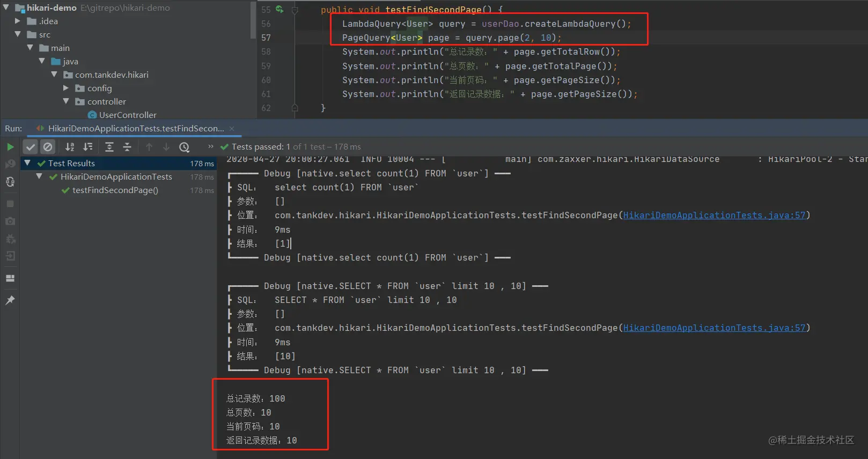Close the HikariDemoApplicationTests run tab
The image size is (868, 459).
point(232,128)
